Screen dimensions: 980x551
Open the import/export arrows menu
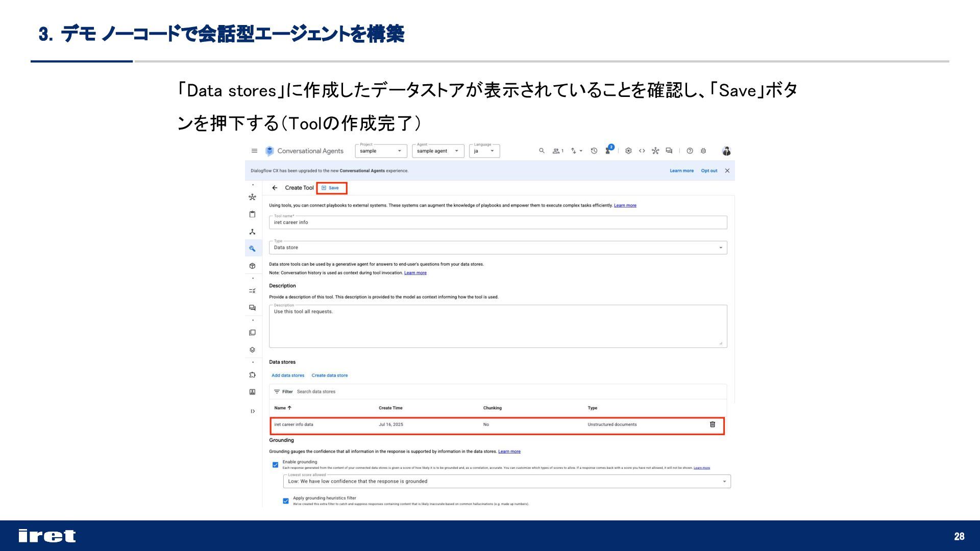tap(576, 151)
